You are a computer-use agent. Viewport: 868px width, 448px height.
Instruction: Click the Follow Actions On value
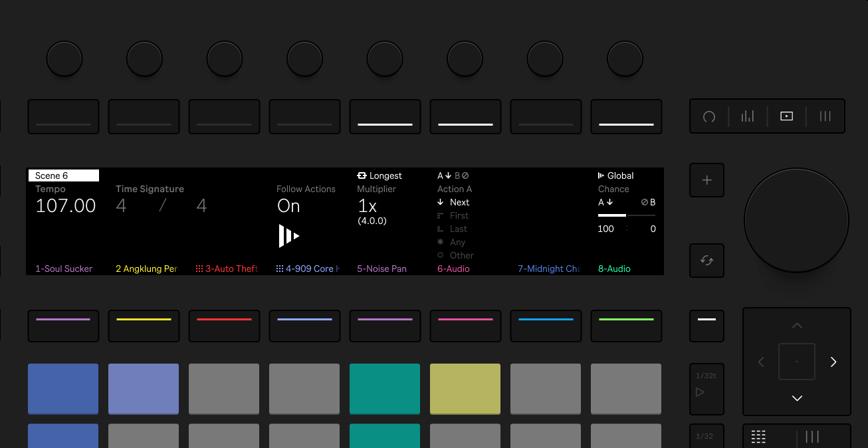click(x=288, y=207)
